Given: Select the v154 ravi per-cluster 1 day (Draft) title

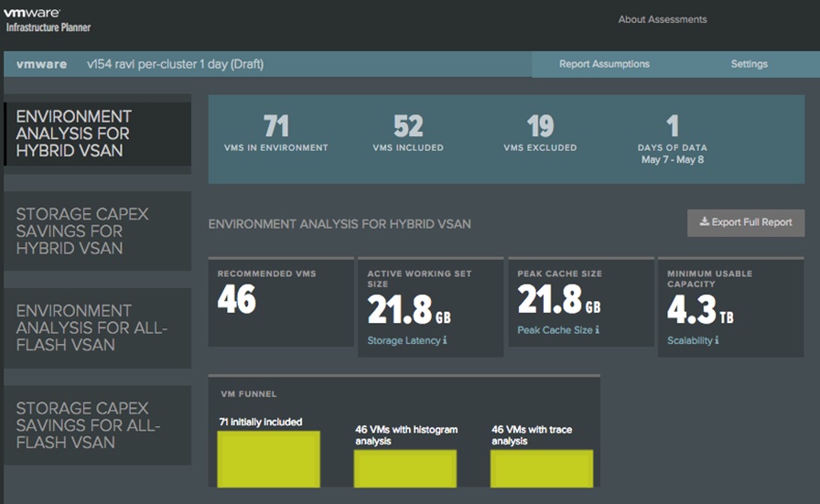Looking at the screenshot, I should click(175, 64).
